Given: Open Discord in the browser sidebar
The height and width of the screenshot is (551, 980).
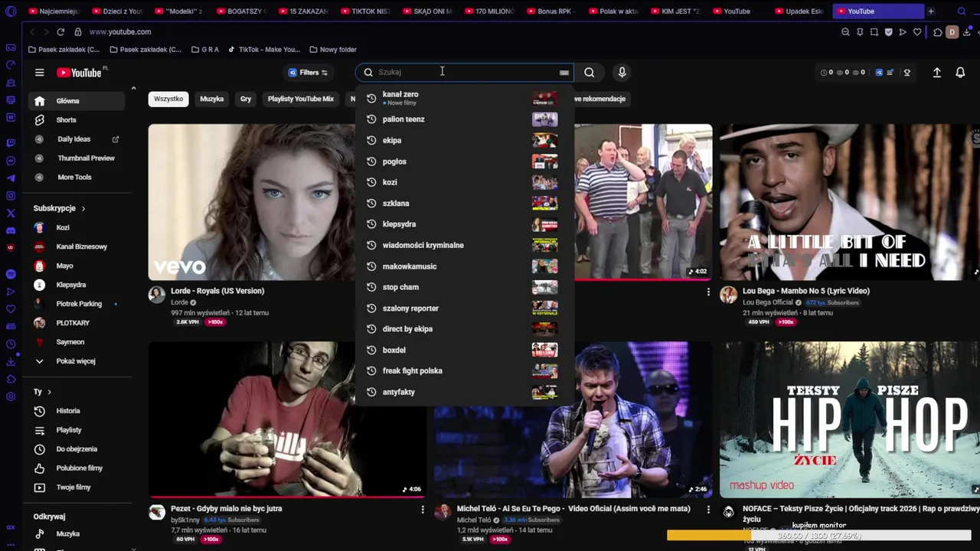Looking at the screenshot, I should pos(11,230).
